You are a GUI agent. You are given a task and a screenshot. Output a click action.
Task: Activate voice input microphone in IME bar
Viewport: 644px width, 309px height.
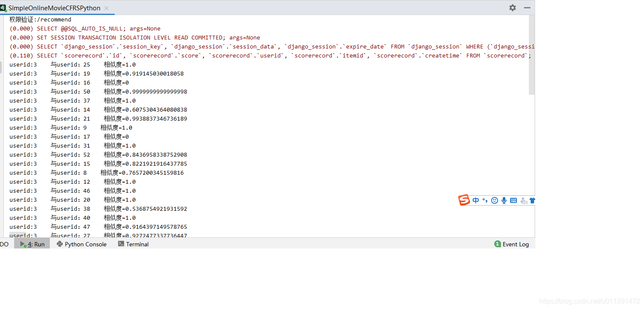pyautogui.click(x=504, y=200)
